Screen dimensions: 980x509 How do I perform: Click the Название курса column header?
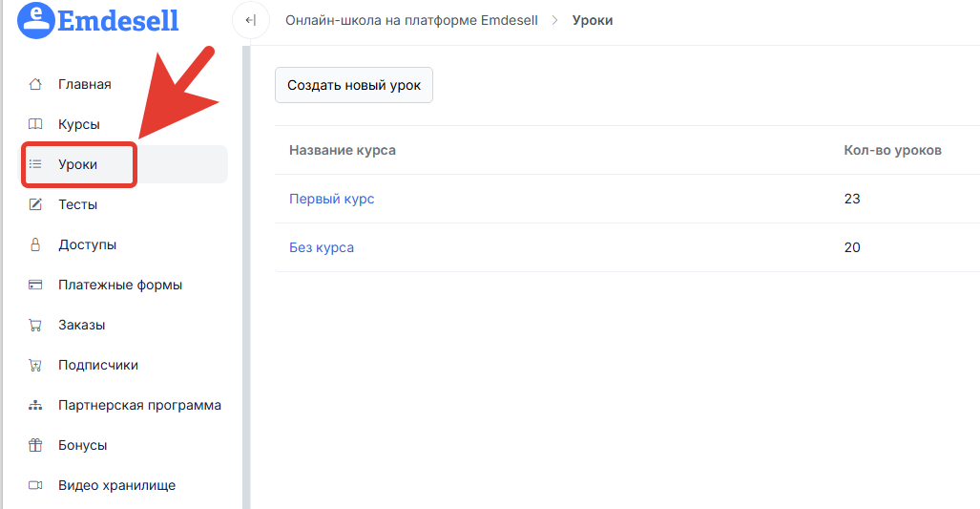[342, 150]
